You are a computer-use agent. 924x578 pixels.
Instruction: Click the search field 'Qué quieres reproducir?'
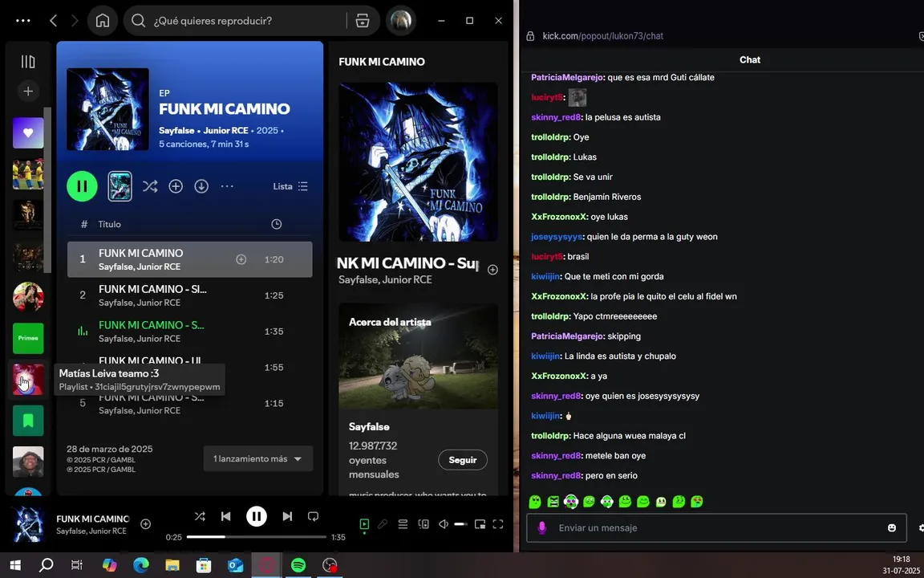tap(236, 21)
